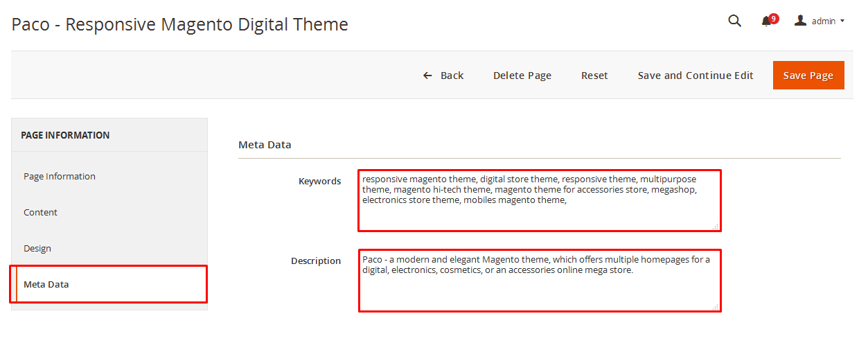Click Save and Continue Edit
The image size is (868, 352).
pos(696,76)
